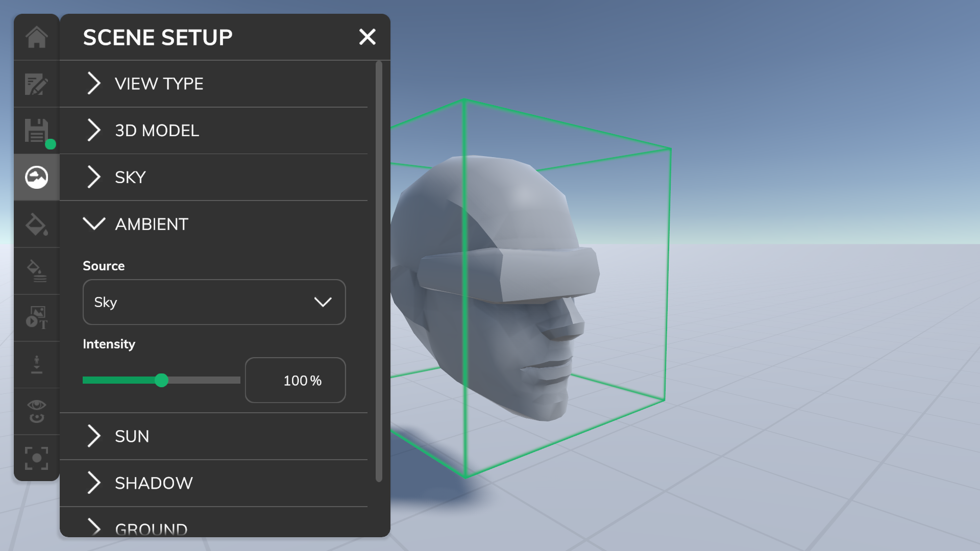Expand the GROUND section
Viewport: 980px width, 551px height.
[x=213, y=522]
